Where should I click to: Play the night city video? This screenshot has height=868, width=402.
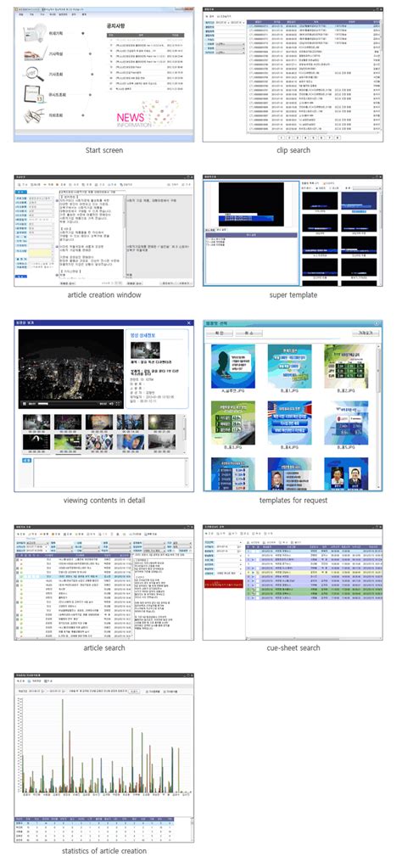pyautogui.click(x=25, y=404)
